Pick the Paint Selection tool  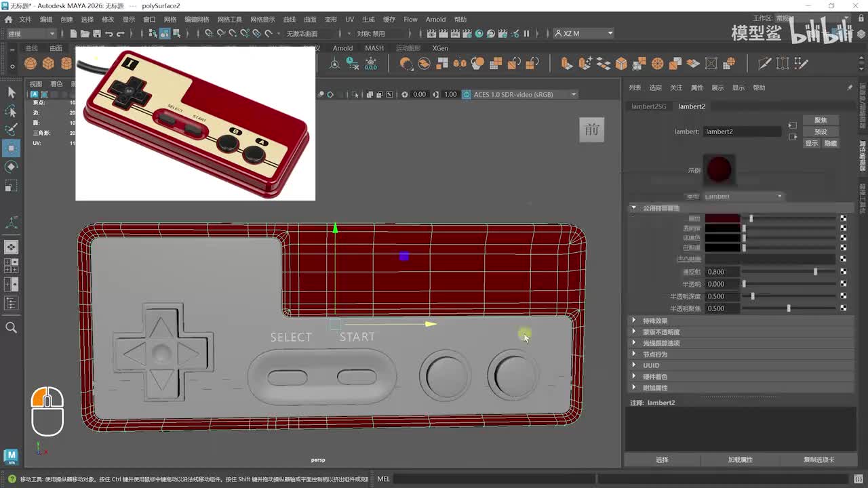[x=12, y=129]
